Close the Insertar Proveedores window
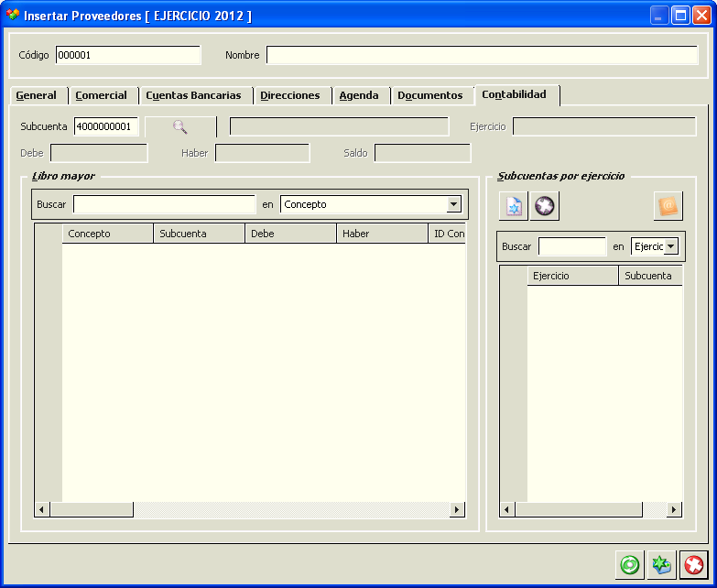Image resolution: width=717 pixels, height=588 pixels. point(701,16)
